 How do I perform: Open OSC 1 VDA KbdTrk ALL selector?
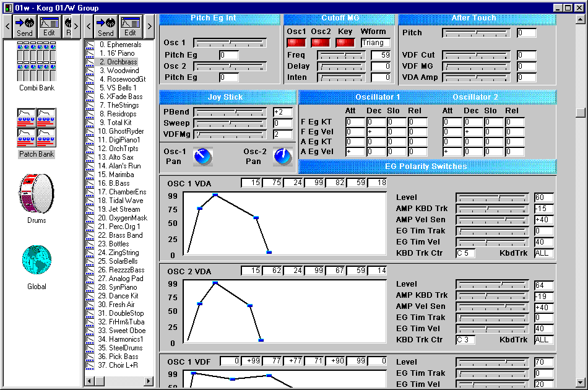pyautogui.click(x=544, y=253)
